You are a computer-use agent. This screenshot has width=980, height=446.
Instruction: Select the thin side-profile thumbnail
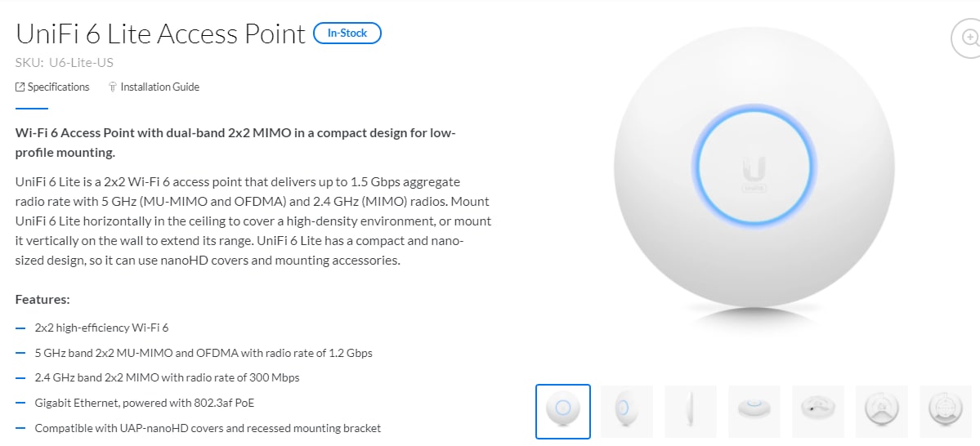point(691,411)
